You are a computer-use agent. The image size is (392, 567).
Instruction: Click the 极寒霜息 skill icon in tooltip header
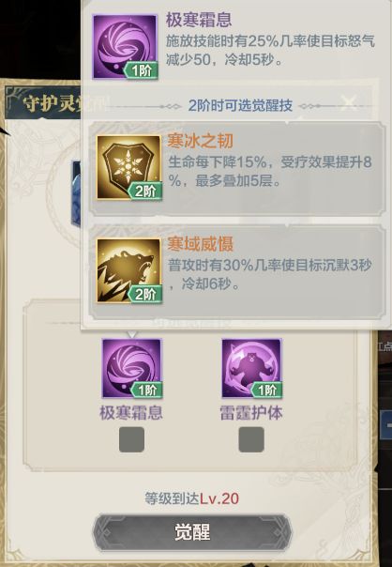pos(125,47)
